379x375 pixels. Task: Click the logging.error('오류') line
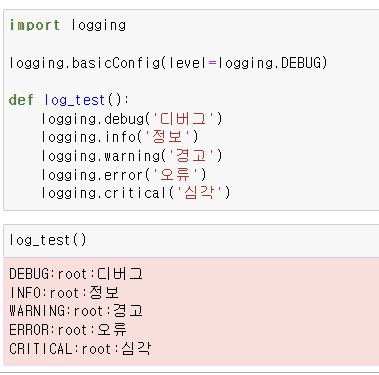coord(124,175)
